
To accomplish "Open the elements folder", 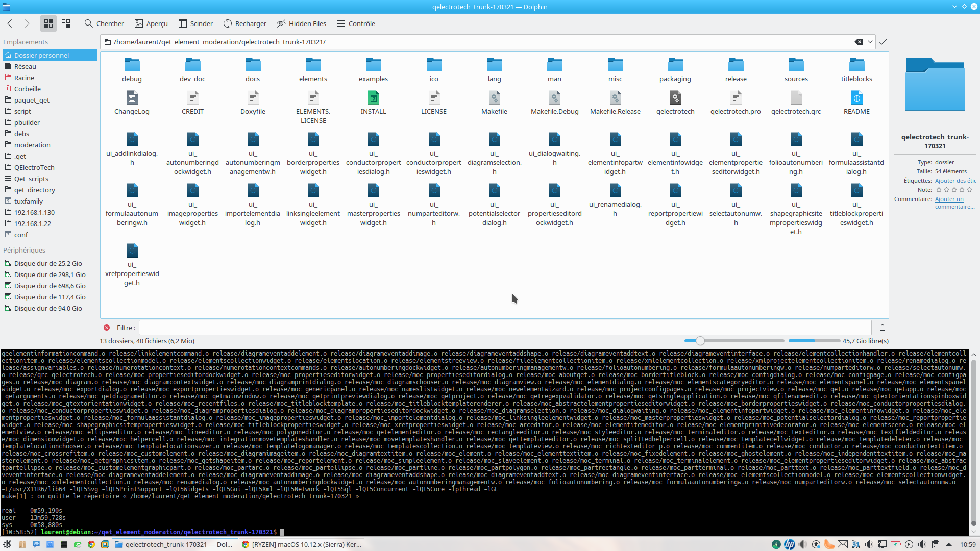I will 313,70.
